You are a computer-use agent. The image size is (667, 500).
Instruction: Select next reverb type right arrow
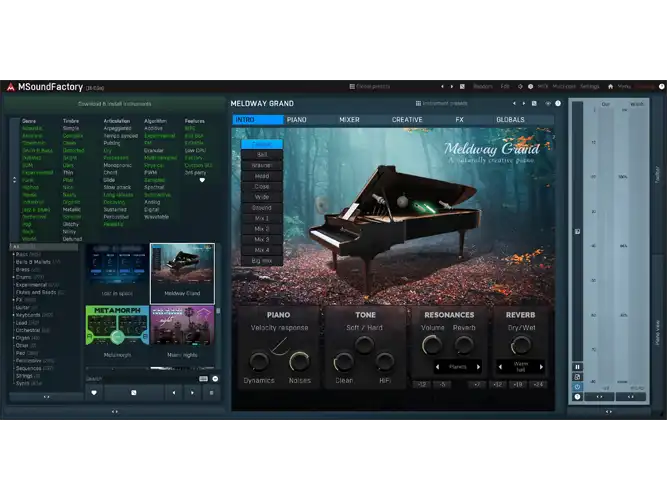[x=541, y=367]
